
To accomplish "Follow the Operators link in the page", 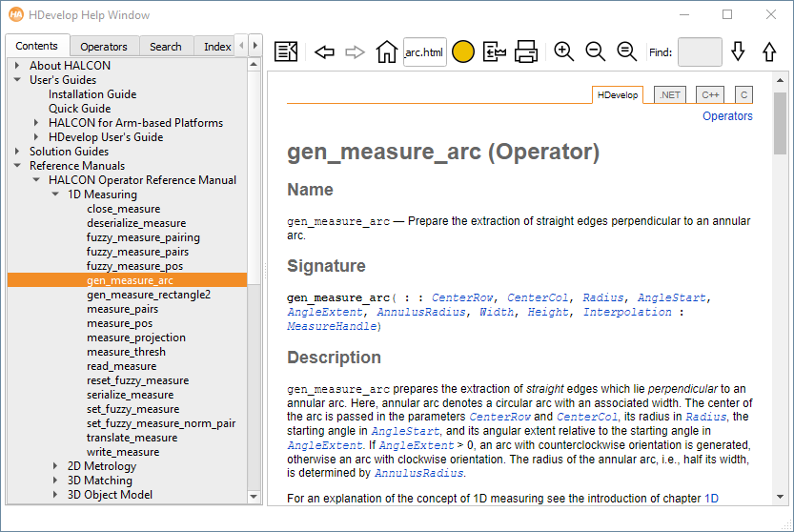I will click(x=727, y=116).
